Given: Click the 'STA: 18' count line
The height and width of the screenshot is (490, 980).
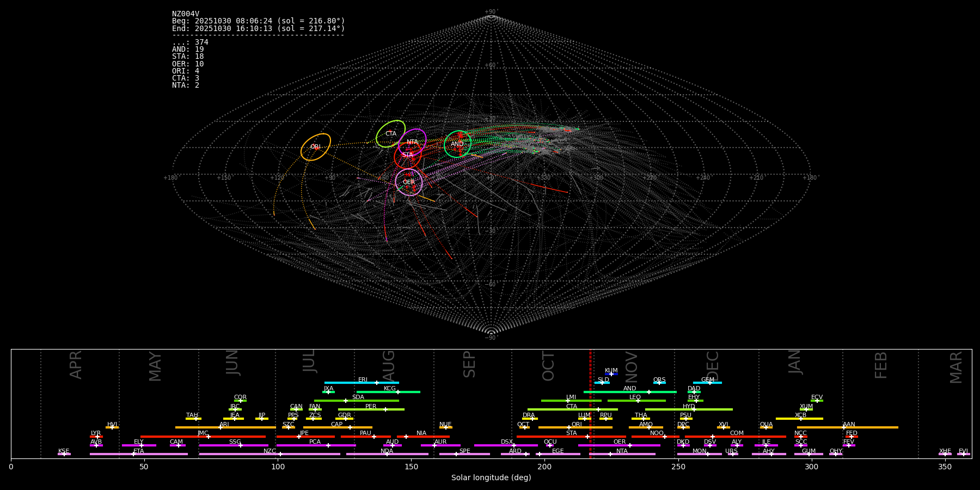Looking at the screenshot, I should click(188, 57).
